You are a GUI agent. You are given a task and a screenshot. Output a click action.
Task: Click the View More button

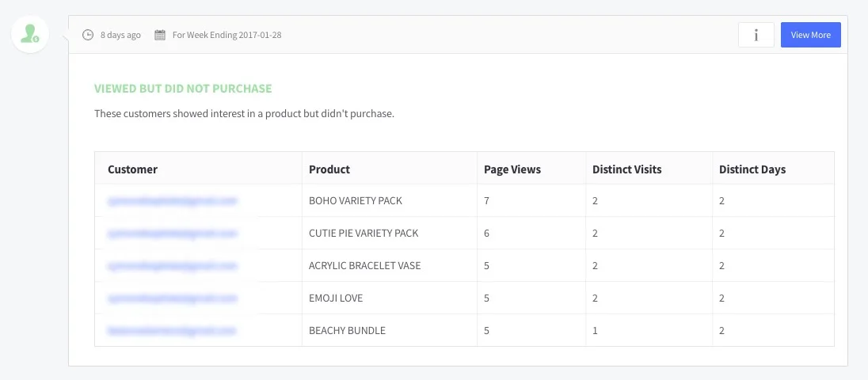tap(811, 35)
